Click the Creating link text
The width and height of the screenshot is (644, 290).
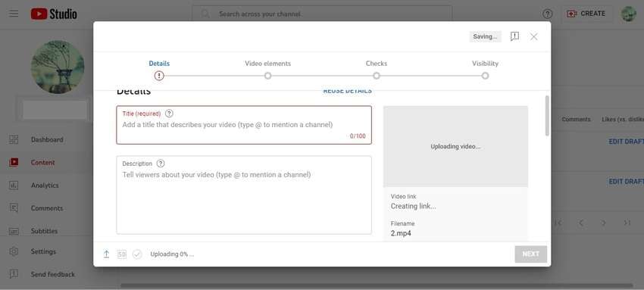[x=413, y=206]
